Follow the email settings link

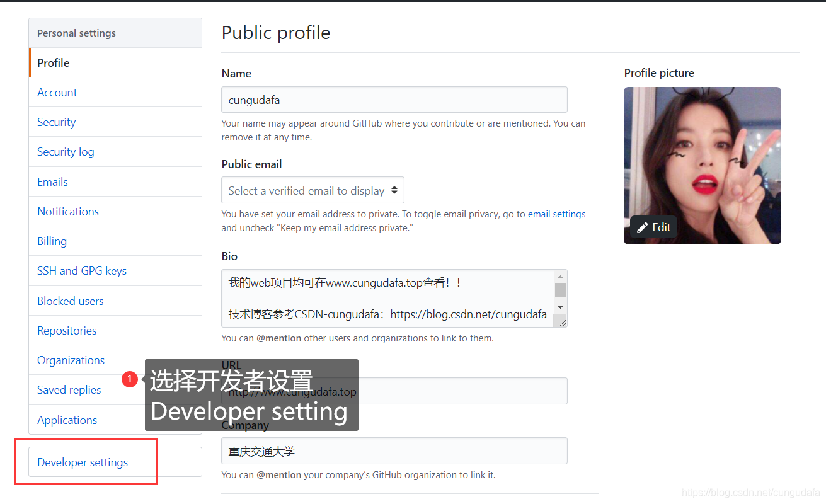click(557, 214)
